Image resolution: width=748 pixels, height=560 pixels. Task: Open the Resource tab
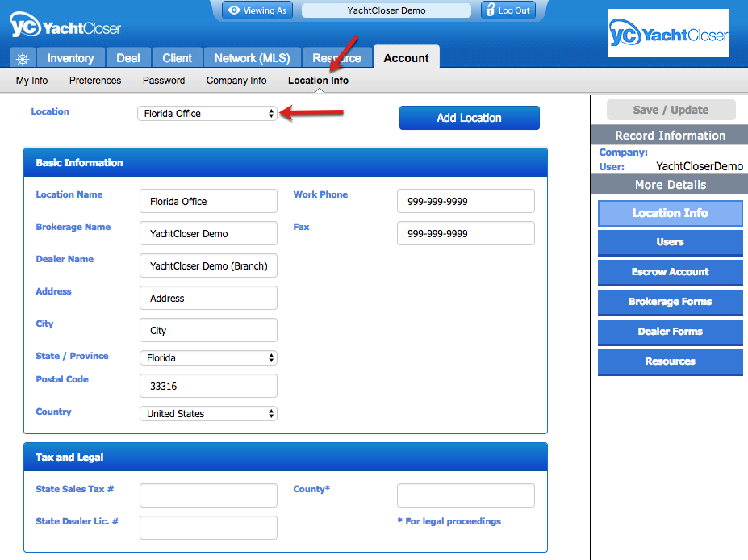[336, 58]
